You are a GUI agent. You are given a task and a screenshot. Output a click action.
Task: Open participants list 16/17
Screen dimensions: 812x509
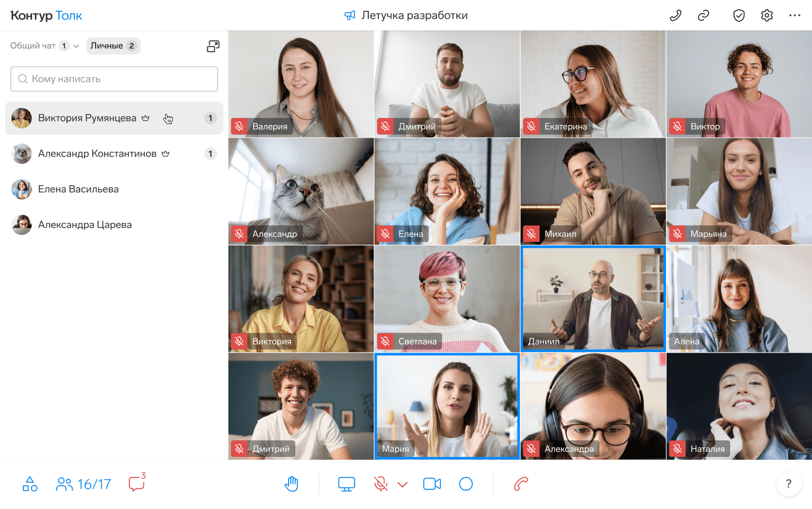tap(84, 484)
